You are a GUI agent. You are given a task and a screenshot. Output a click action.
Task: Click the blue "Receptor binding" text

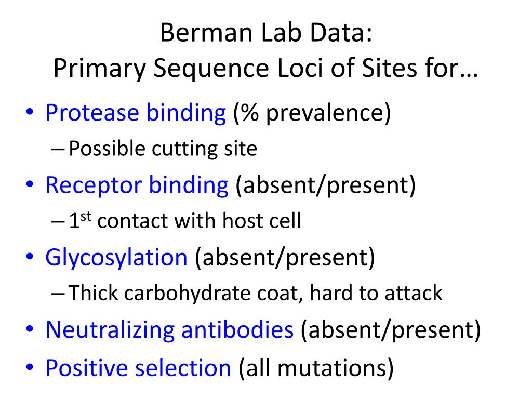(137, 185)
